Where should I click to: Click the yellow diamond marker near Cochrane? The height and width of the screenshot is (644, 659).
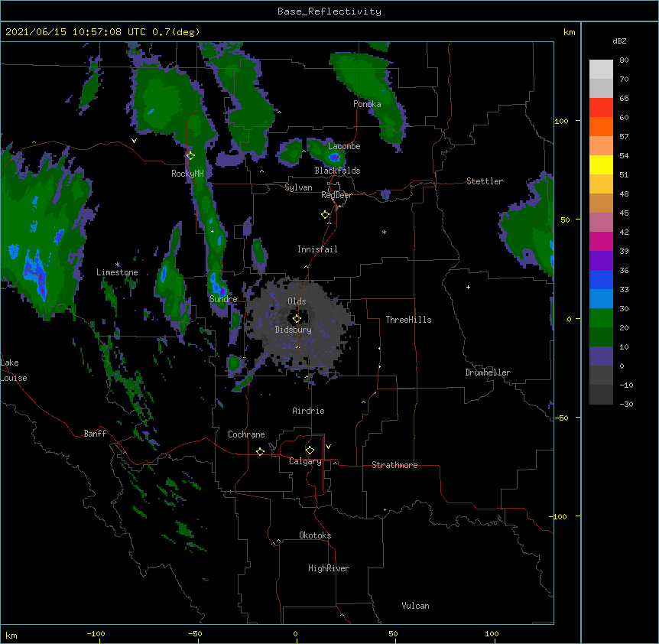pyautogui.click(x=260, y=451)
